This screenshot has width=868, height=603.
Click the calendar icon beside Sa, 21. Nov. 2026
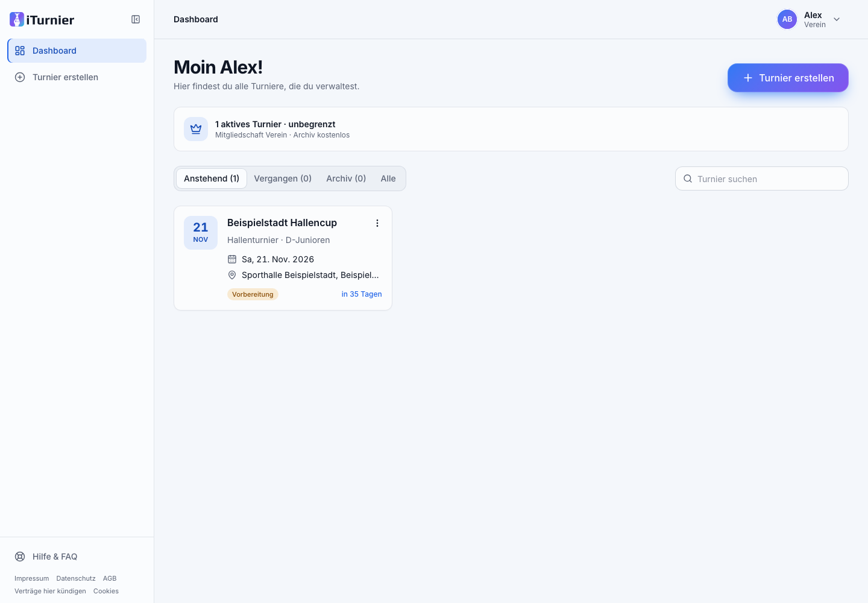[x=232, y=259]
